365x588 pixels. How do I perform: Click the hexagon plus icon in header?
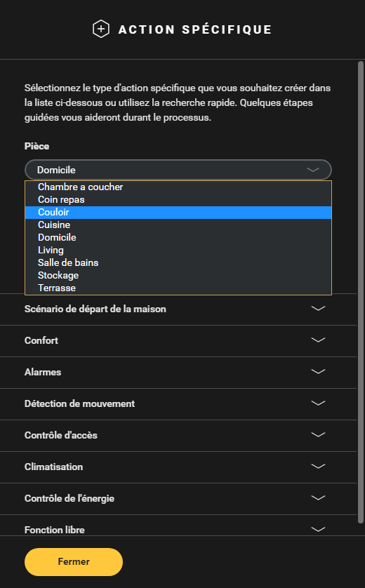tap(101, 29)
